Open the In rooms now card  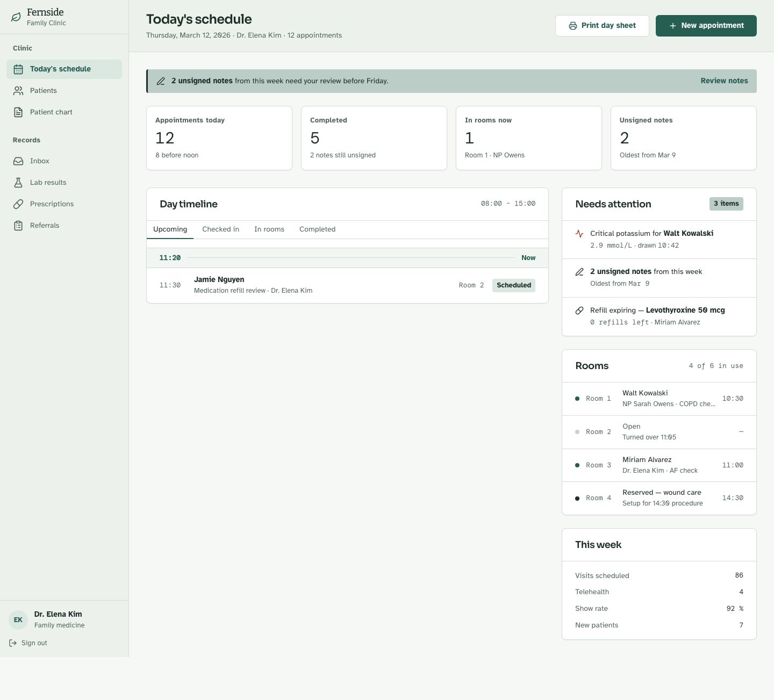click(x=529, y=138)
